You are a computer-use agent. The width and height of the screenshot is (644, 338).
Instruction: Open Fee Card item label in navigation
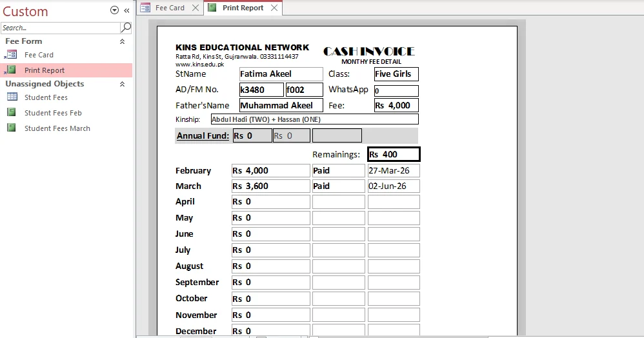pos(39,55)
